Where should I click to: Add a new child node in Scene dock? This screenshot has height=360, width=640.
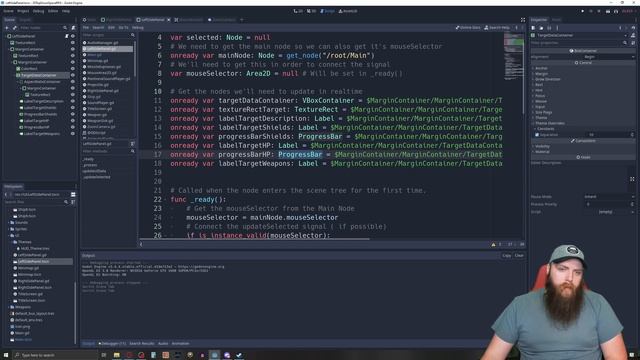[7, 28]
